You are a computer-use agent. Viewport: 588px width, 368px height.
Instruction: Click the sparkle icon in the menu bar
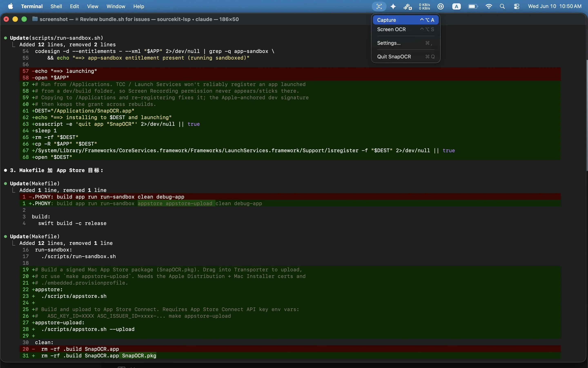(x=393, y=6)
